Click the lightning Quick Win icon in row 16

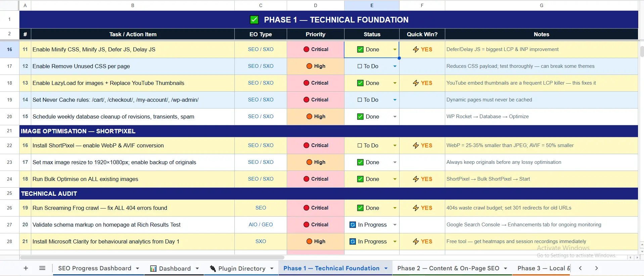(416, 49)
